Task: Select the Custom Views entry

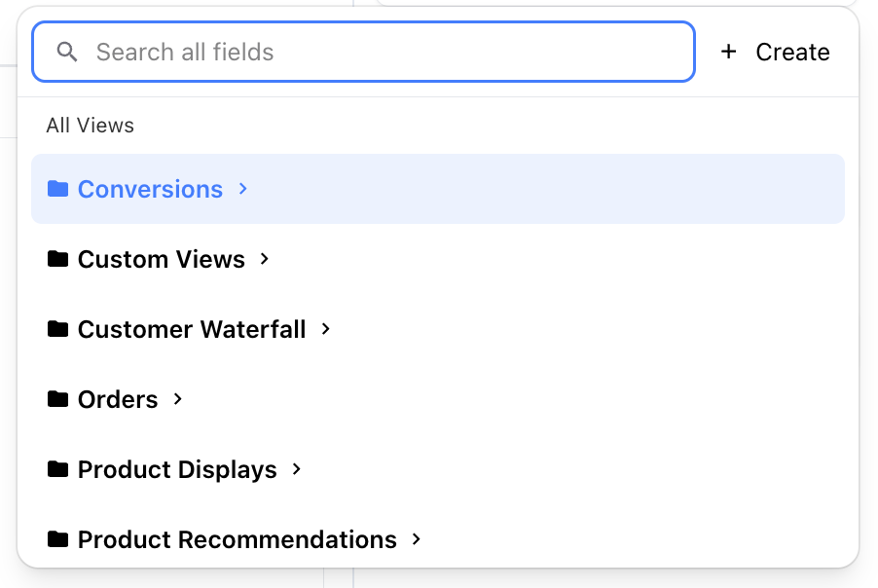Action: (x=162, y=259)
